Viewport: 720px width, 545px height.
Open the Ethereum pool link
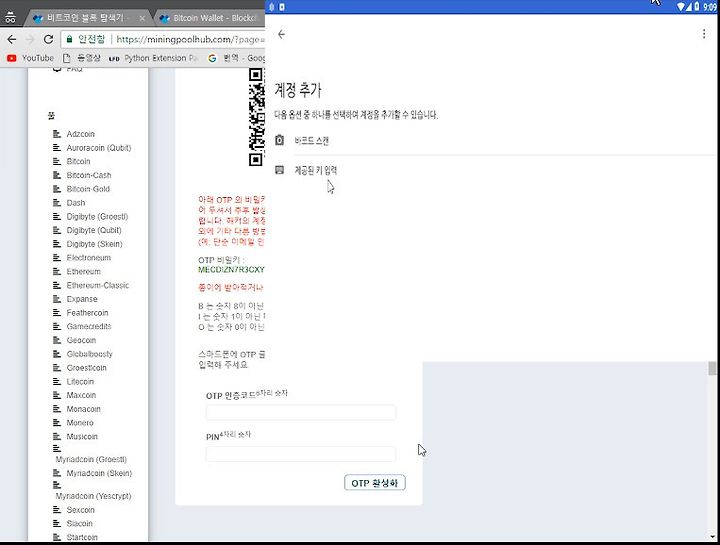point(84,272)
